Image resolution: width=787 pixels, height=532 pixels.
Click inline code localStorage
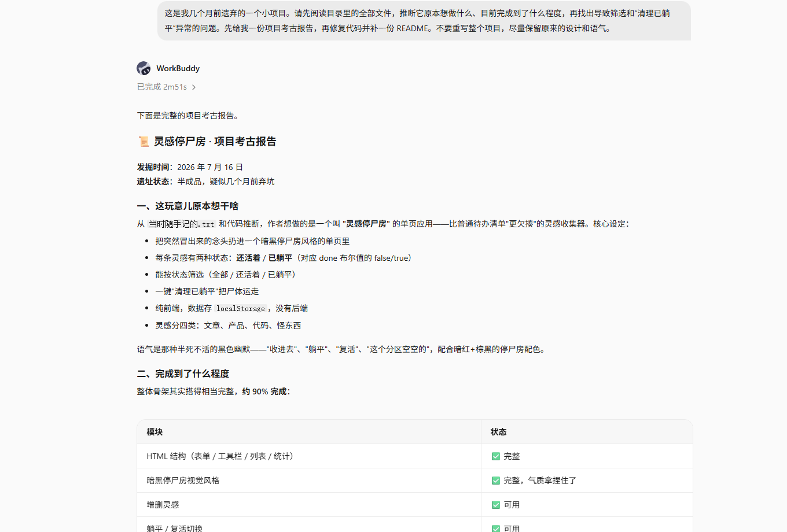(x=240, y=308)
